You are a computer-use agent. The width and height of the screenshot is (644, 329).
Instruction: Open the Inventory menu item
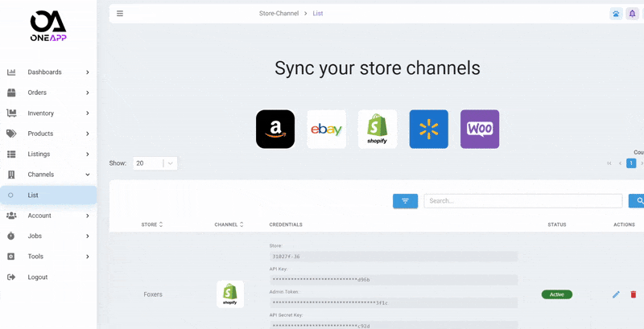click(x=48, y=113)
